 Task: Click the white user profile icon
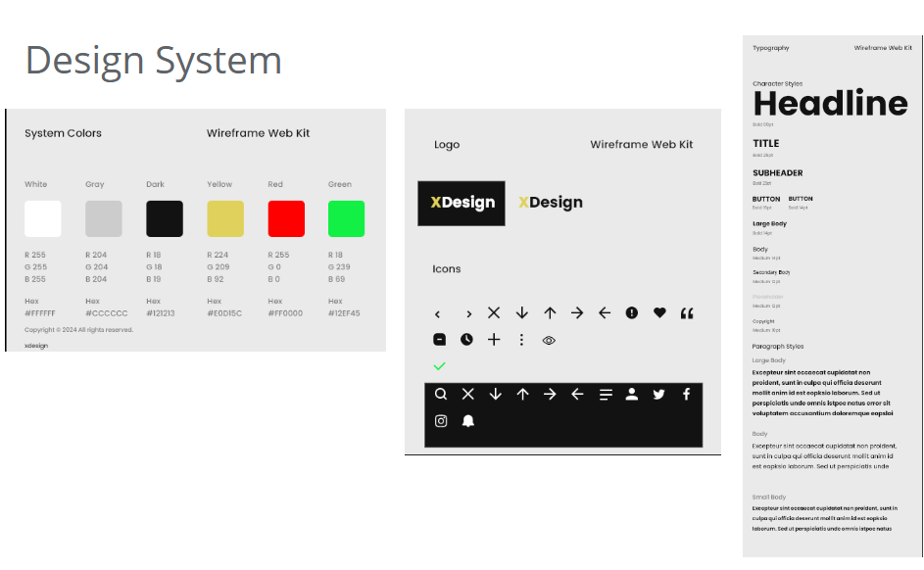point(632,395)
